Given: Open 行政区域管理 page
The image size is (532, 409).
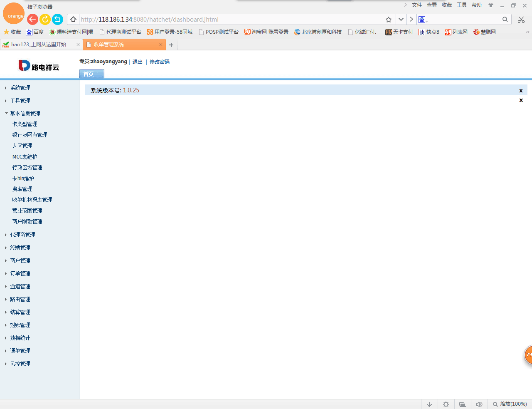Looking at the screenshot, I should click(x=27, y=167).
